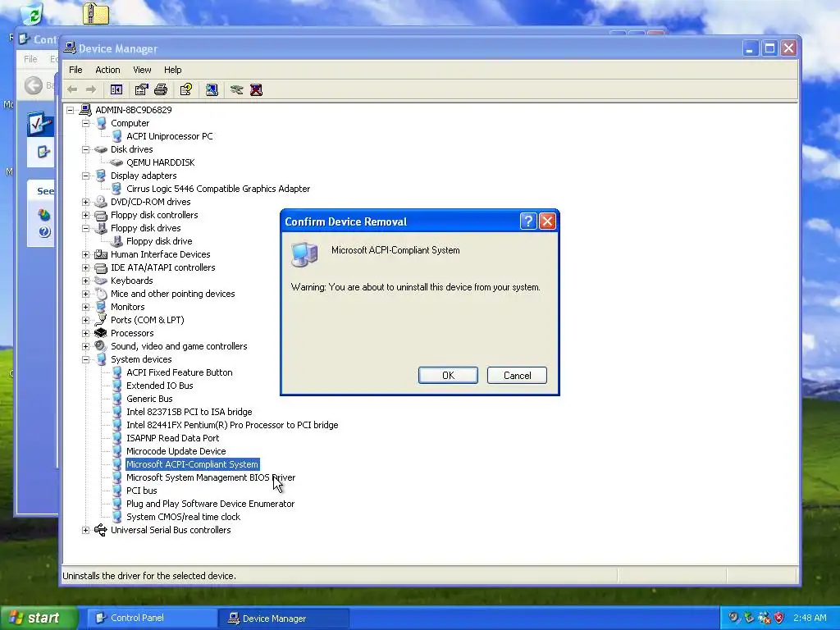Viewport: 840px width, 630px height.
Task: Open Properties via the toolbar icon
Action: click(x=141, y=90)
